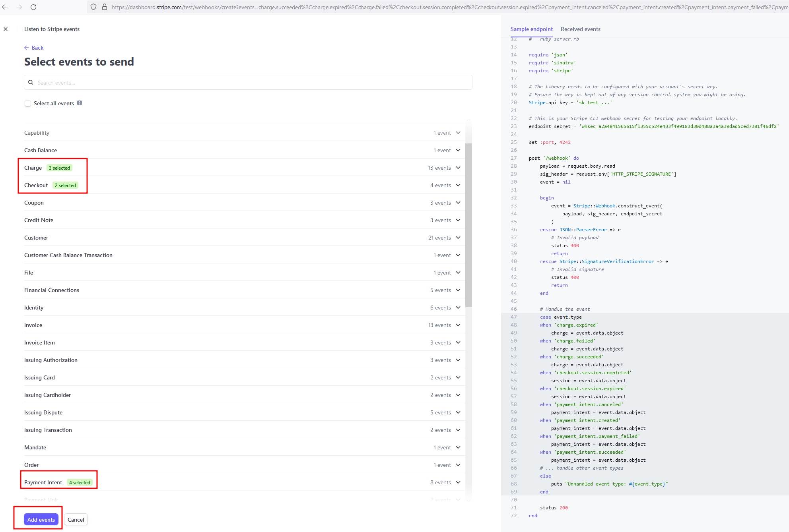Click the magnifier icon in the search box
This screenshot has width=789, height=532.
coord(31,83)
